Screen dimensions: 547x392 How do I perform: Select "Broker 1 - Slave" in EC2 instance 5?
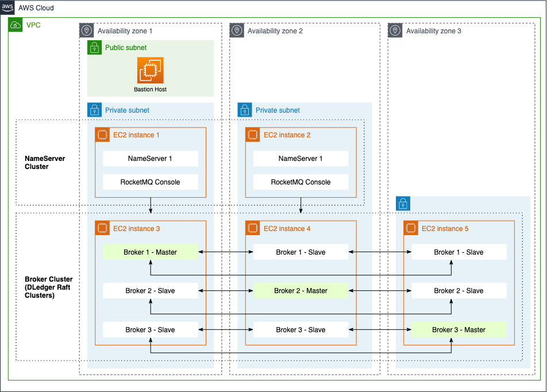[459, 252]
